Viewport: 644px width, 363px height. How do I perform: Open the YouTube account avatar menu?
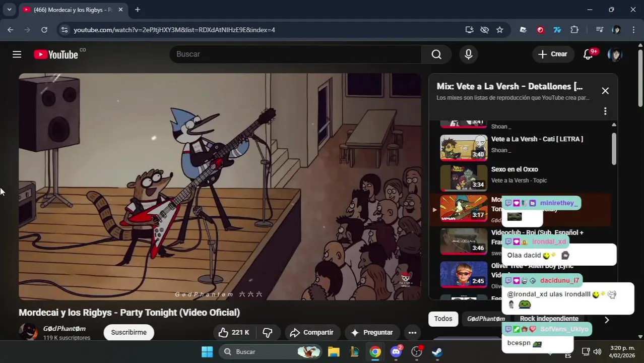point(615,54)
